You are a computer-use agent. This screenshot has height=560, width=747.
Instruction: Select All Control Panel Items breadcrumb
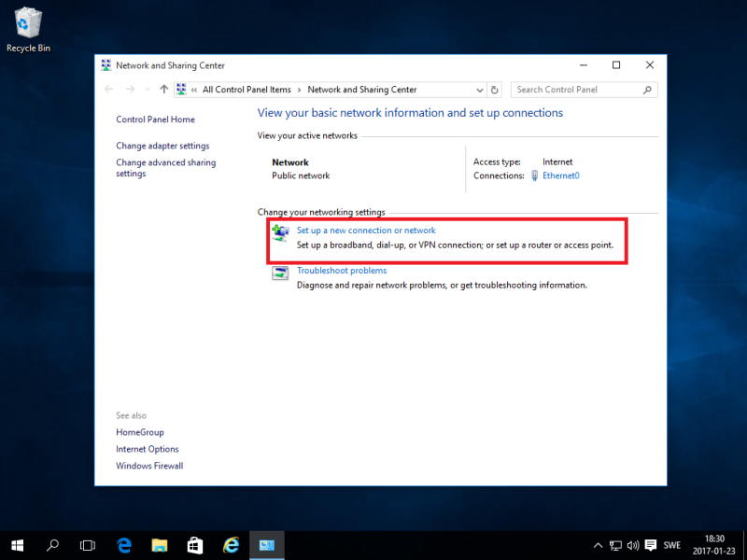click(x=247, y=90)
